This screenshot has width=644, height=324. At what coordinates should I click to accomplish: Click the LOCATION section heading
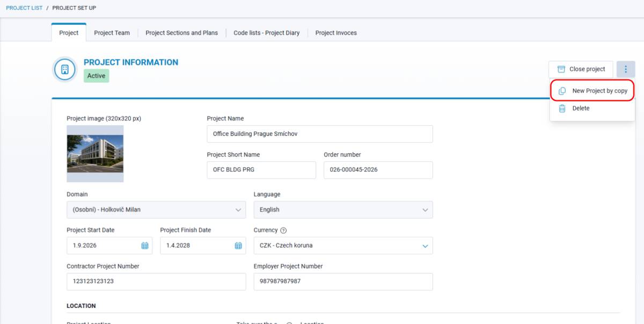pyautogui.click(x=81, y=306)
